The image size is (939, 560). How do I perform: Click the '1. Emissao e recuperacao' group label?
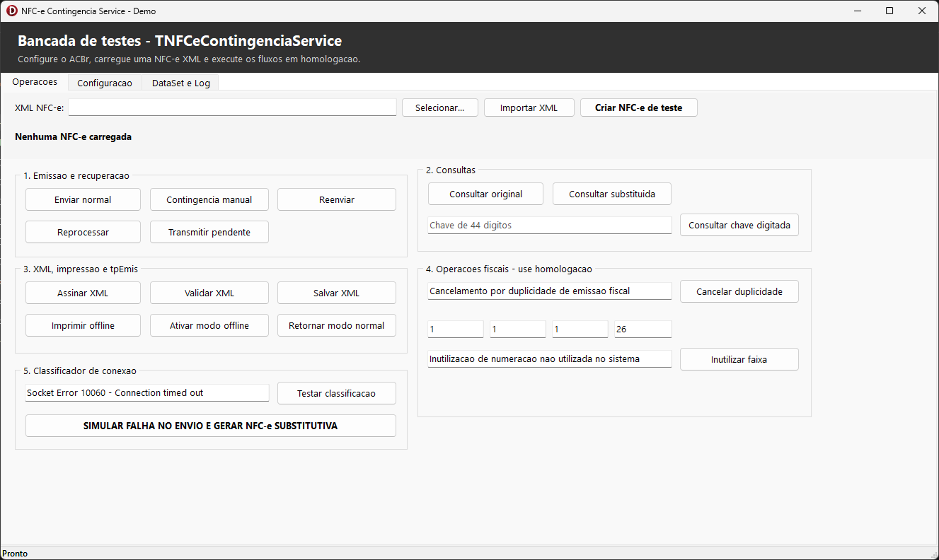[x=76, y=175]
